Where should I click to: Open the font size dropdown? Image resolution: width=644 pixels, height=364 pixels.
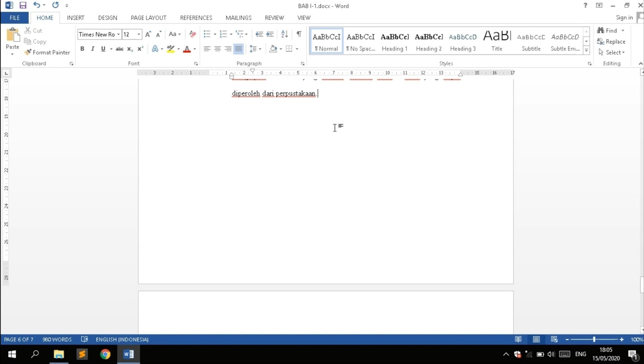[x=139, y=34]
